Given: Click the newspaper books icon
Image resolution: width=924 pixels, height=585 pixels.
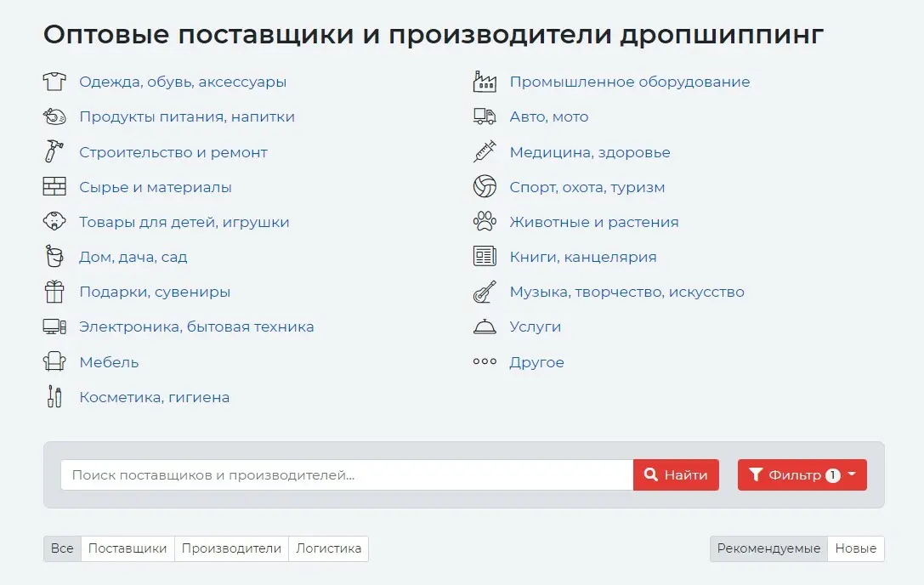Looking at the screenshot, I should [485, 257].
